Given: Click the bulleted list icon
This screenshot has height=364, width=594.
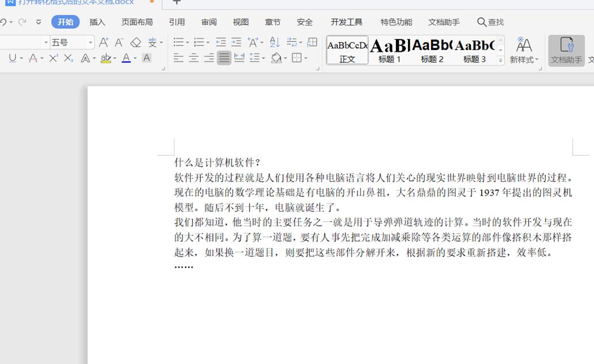Looking at the screenshot, I should 178,42.
